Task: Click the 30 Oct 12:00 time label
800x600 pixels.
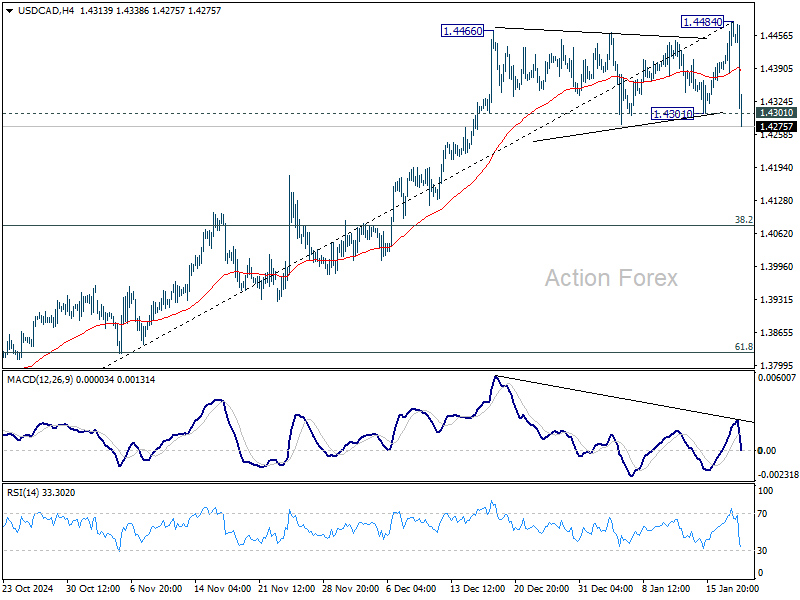Action: pyautogui.click(x=93, y=589)
